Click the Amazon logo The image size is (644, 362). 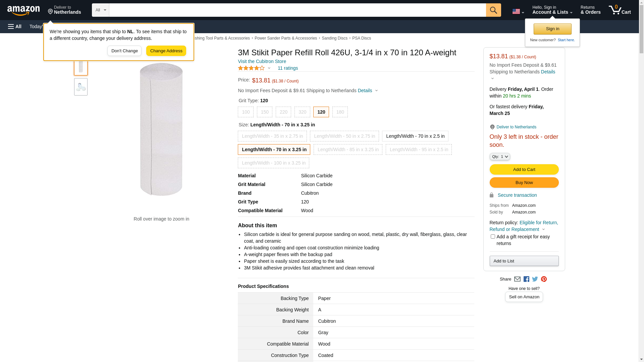pos(23,10)
